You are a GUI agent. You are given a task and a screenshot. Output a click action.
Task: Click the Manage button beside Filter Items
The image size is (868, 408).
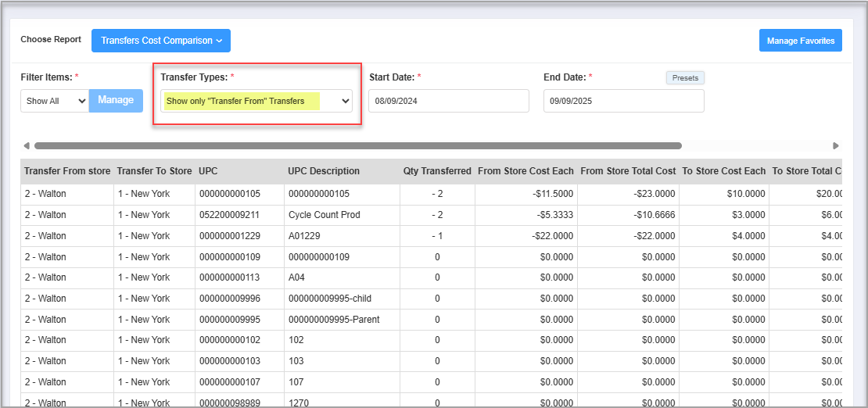point(116,100)
